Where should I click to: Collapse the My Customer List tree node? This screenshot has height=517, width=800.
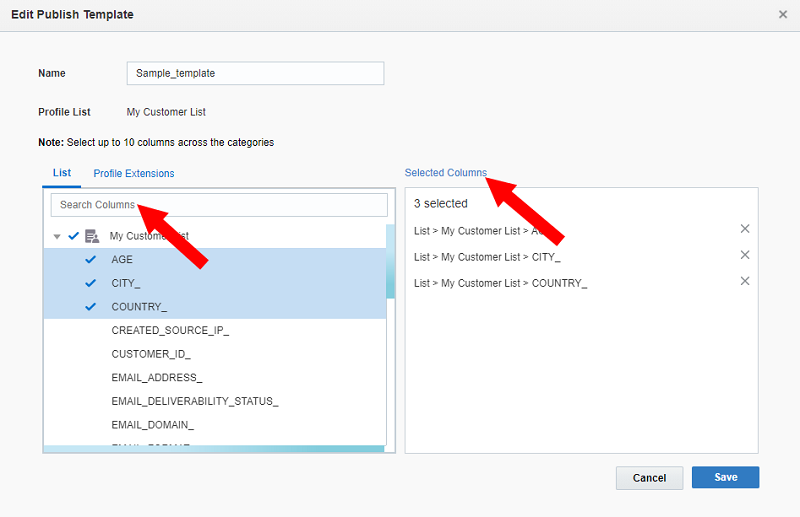coord(57,237)
